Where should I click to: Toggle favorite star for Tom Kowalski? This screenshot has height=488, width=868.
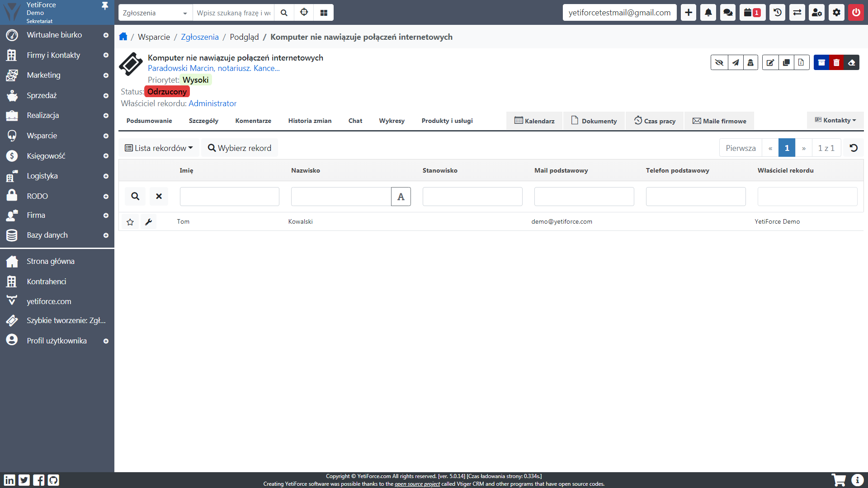pos(130,222)
